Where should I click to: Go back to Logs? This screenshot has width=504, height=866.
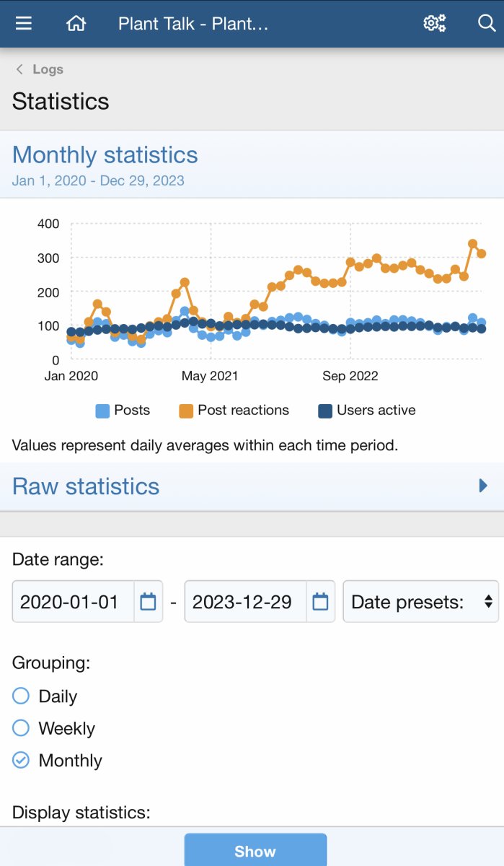40,69
